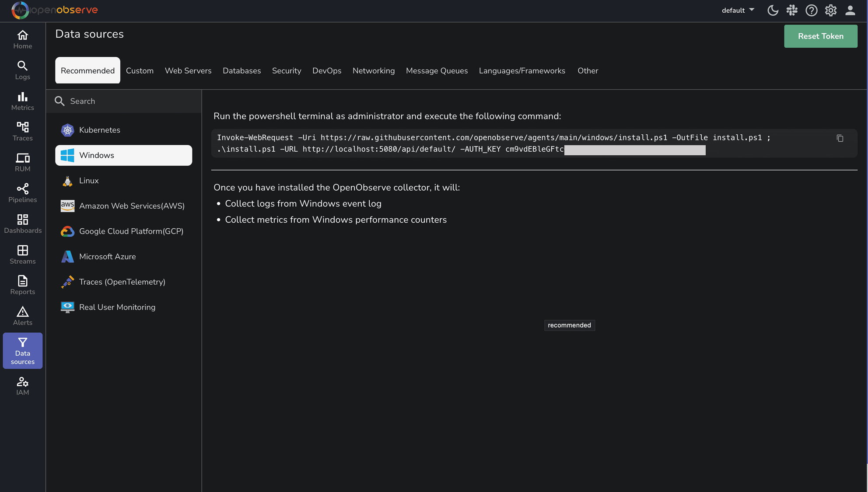Image resolution: width=868 pixels, height=492 pixels.
Task: Open the Logs panel from the sidebar
Action: click(22, 70)
